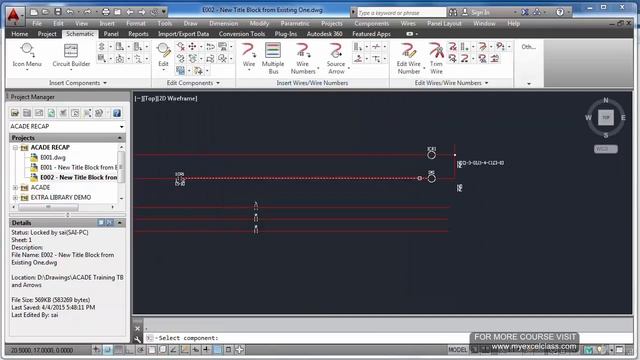Image resolution: width=640 pixels, height=360 pixels.
Task: Switch to the Project ribbon tab
Action: click(47, 34)
